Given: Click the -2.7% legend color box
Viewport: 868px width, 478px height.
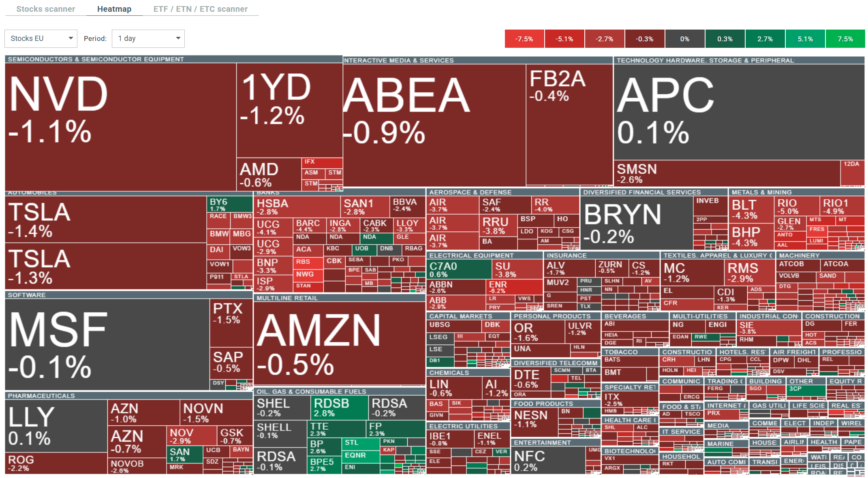Looking at the screenshot, I should (x=604, y=39).
